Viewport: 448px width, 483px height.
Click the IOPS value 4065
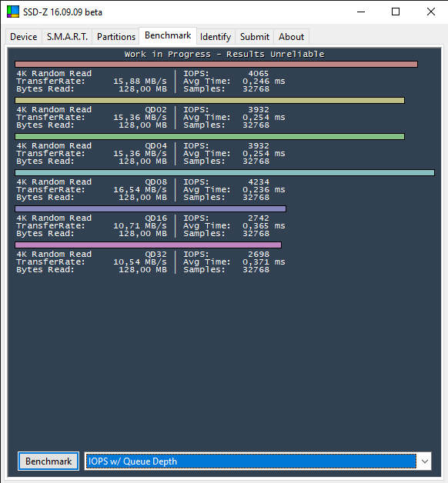pyautogui.click(x=259, y=74)
